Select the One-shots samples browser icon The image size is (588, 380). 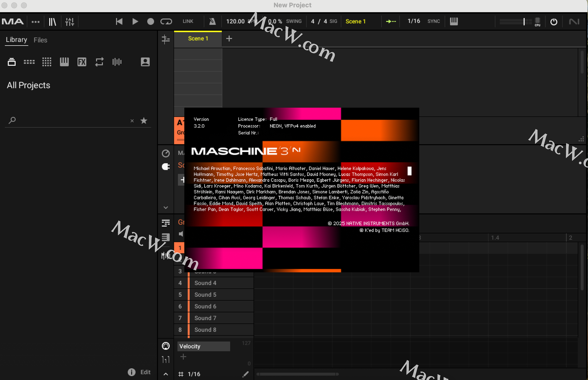(x=117, y=62)
